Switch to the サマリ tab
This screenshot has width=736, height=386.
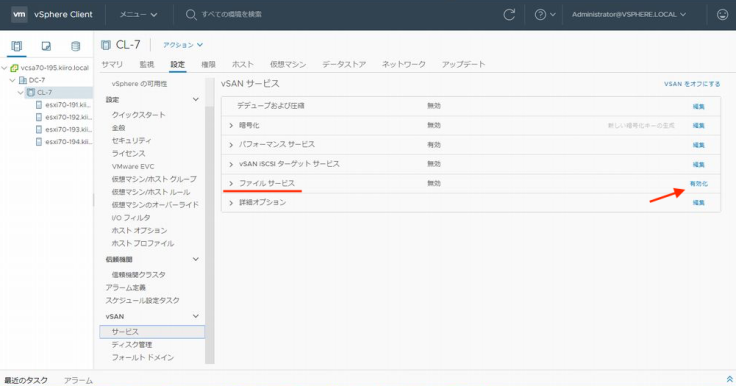coord(112,64)
